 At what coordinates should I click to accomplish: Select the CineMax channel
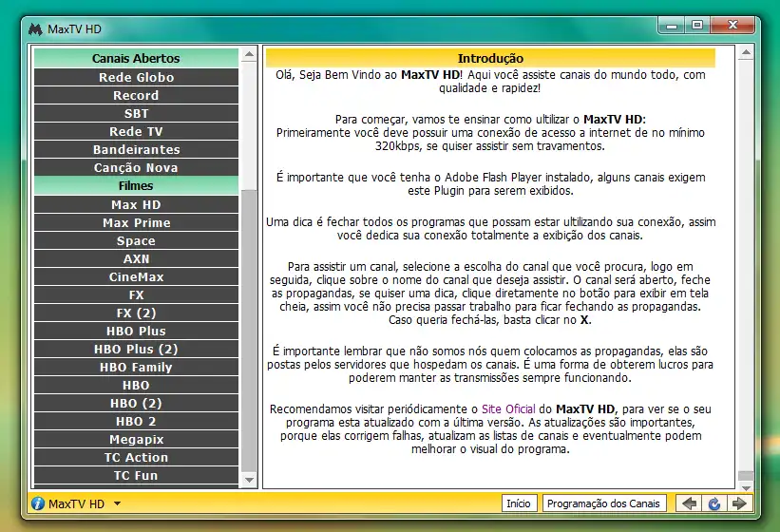point(136,276)
